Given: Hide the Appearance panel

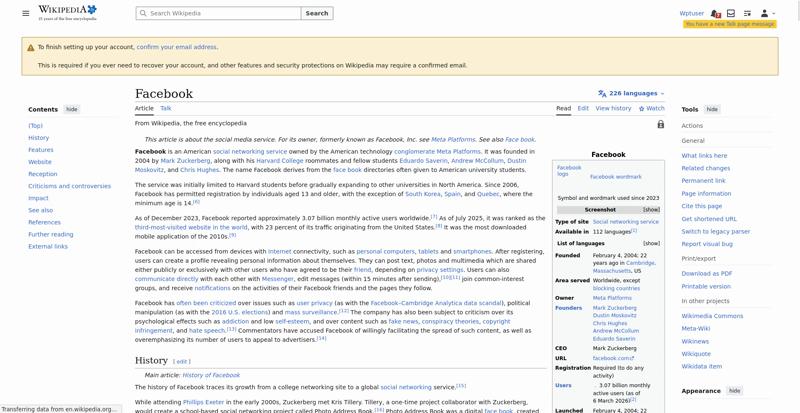Looking at the screenshot, I should point(734,391).
